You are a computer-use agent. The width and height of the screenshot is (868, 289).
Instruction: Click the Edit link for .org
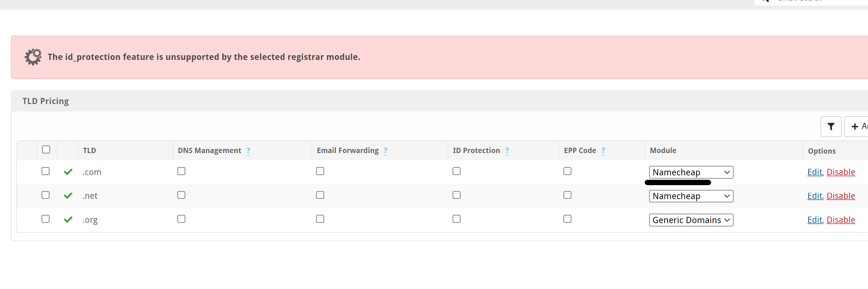814,220
